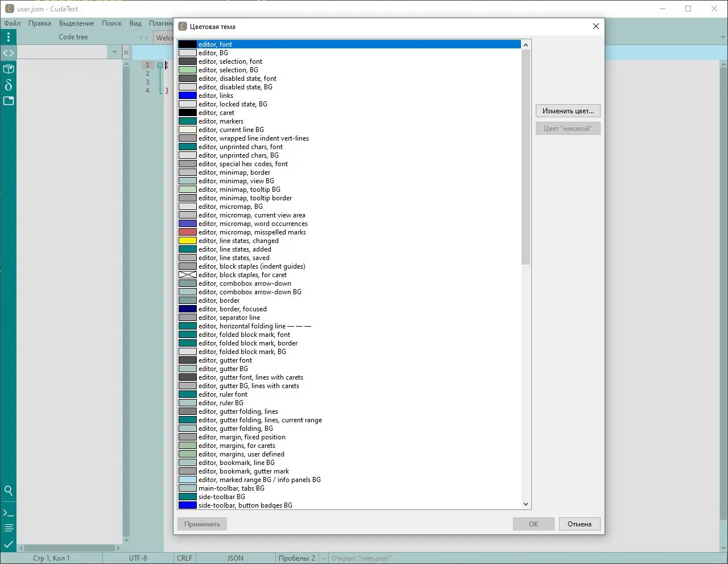Image resolution: width=728 pixels, height=564 pixels.
Task: Open the Console prompt icon
Action: (9, 513)
